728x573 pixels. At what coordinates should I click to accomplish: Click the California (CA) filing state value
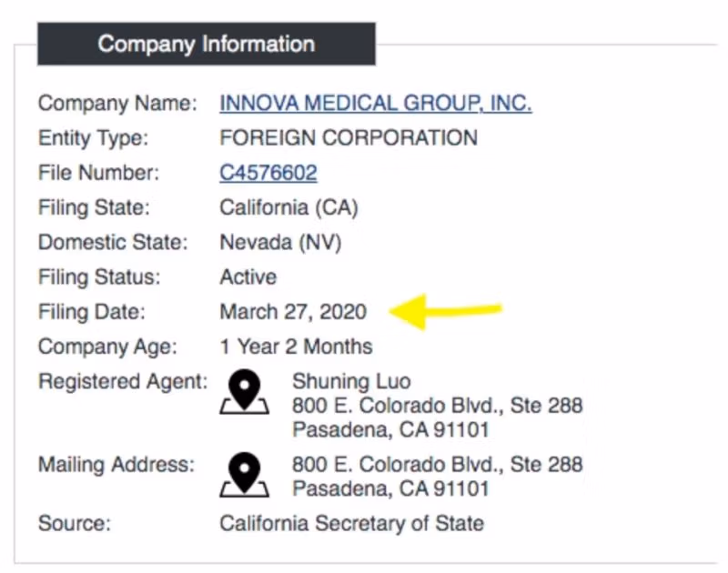click(288, 207)
